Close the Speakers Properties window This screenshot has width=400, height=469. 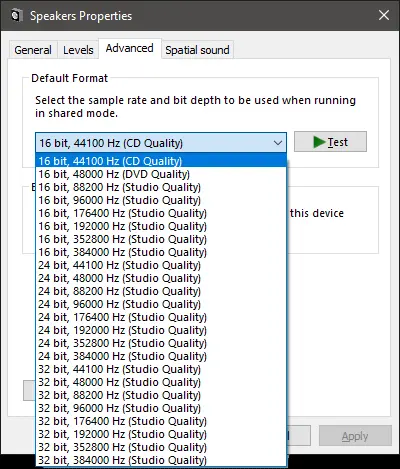click(x=384, y=15)
